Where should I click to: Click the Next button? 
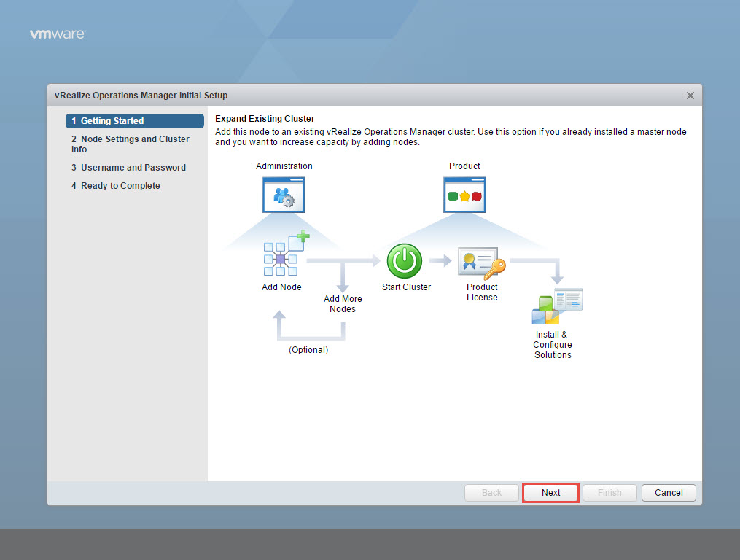point(550,493)
